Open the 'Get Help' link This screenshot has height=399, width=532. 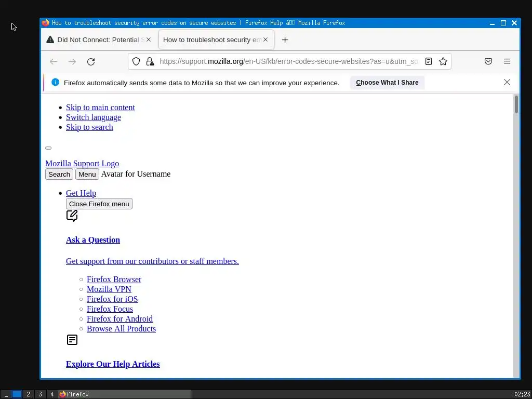[x=81, y=193]
